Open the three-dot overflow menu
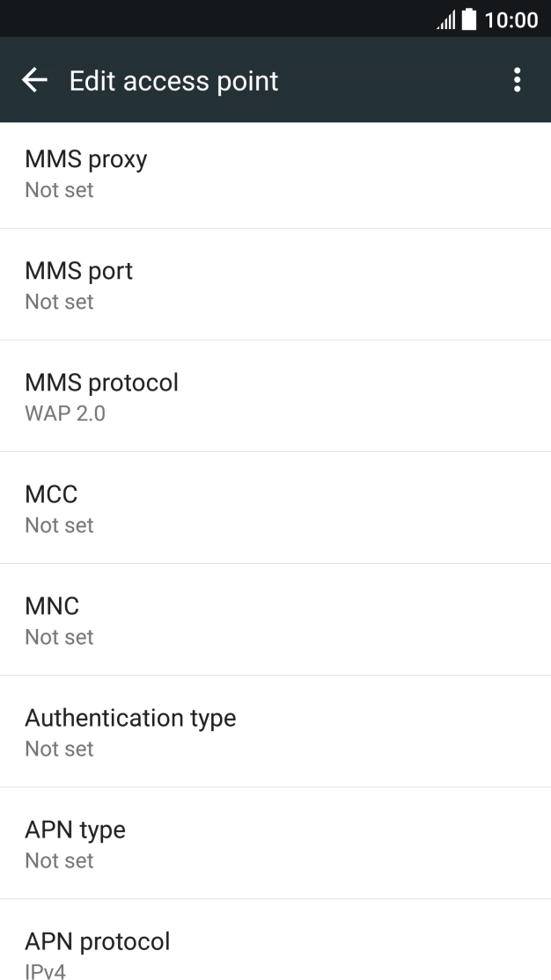Viewport: 551px width, 980px height. click(517, 81)
